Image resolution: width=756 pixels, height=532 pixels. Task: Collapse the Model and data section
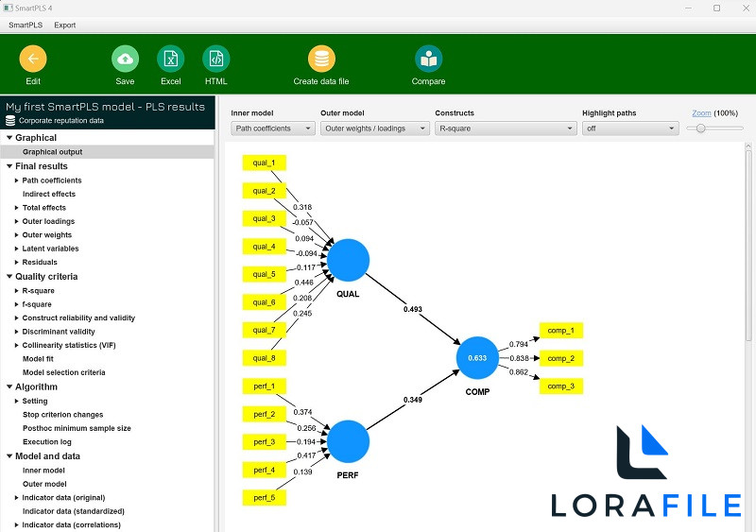[9, 455]
